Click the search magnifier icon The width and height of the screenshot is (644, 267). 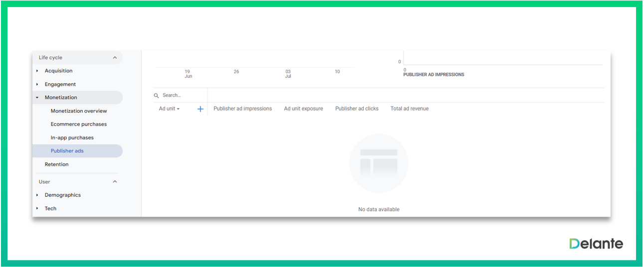[x=156, y=96]
